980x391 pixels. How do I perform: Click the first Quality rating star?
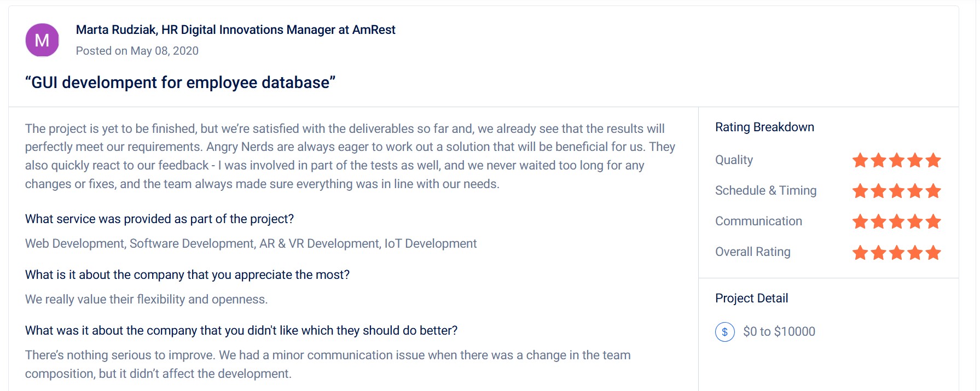(860, 160)
